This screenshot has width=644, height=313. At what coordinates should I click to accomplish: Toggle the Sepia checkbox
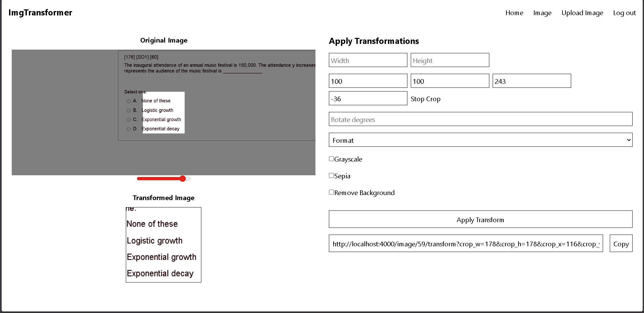tap(331, 176)
